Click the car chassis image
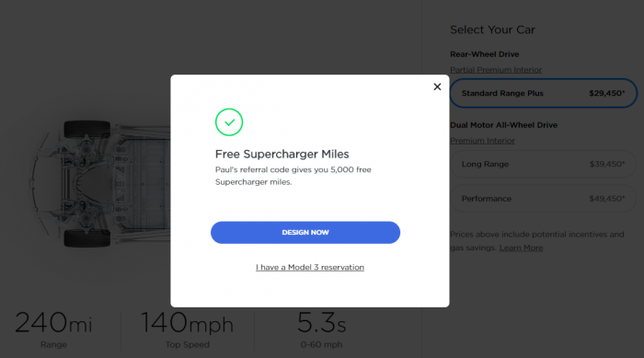644x358 pixels. click(x=100, y=184)
